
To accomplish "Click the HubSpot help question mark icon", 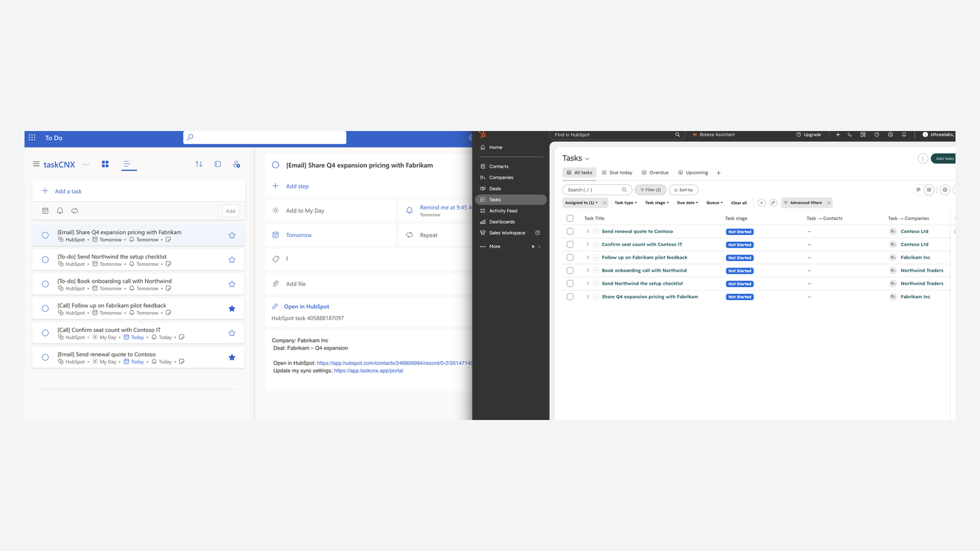I will click(x=876, y=135).
